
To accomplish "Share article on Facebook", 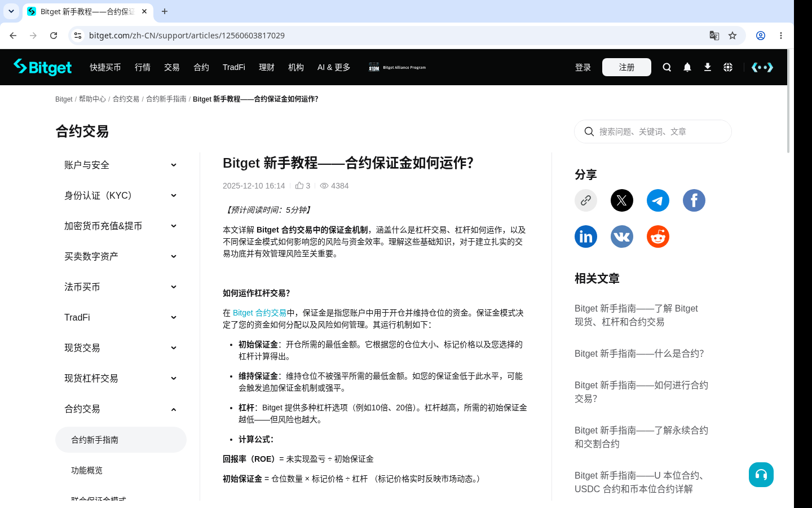I will (x=694, y=200).
